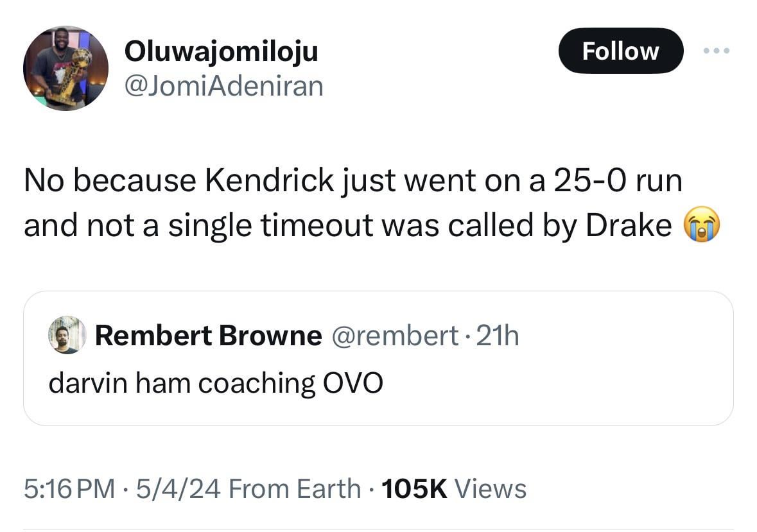The width and height of the screenshot is (757, 532).
Task: Open the @rembert handle
Action: coord(394,335)
